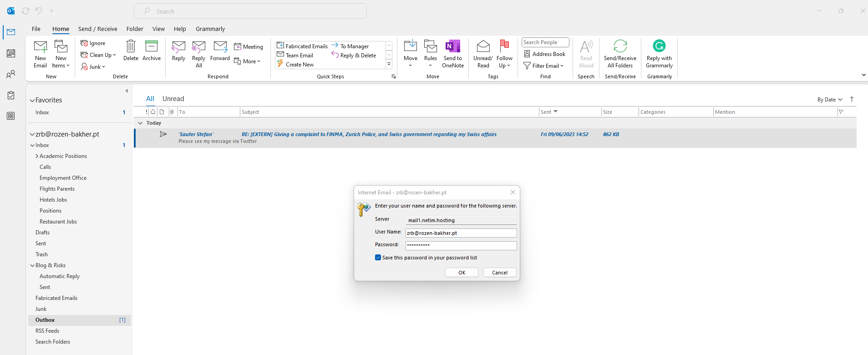
Task: Open the Filter Email dropdown
Action: pos(543,66)
